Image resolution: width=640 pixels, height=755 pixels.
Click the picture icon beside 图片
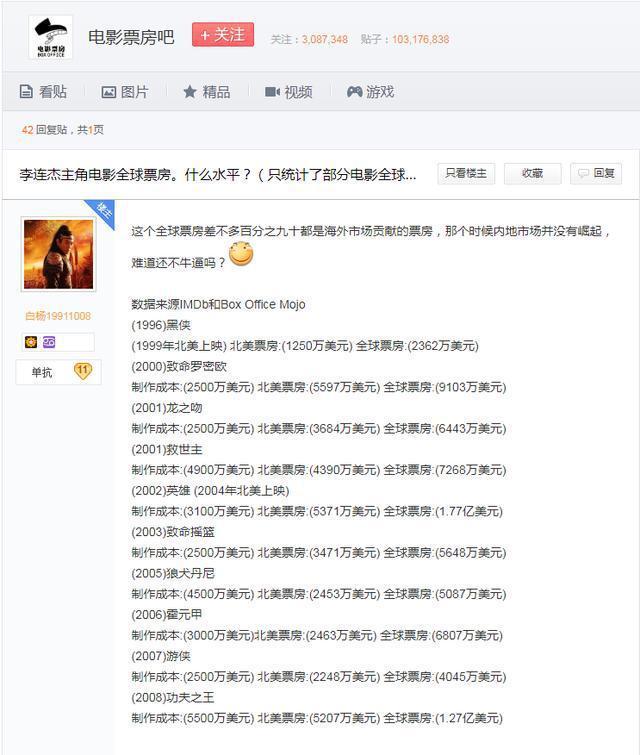point(109,92)
